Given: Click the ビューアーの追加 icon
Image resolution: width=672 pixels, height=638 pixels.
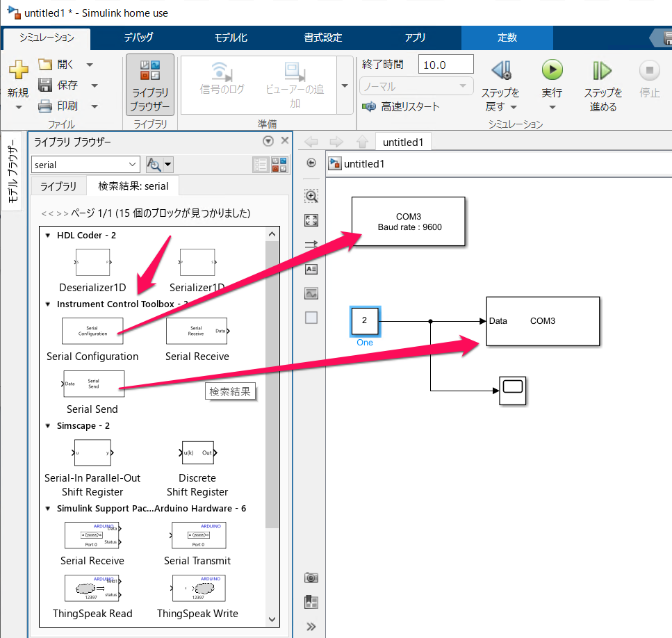Looking at the screenshot, I should click(x=295, y=72).
